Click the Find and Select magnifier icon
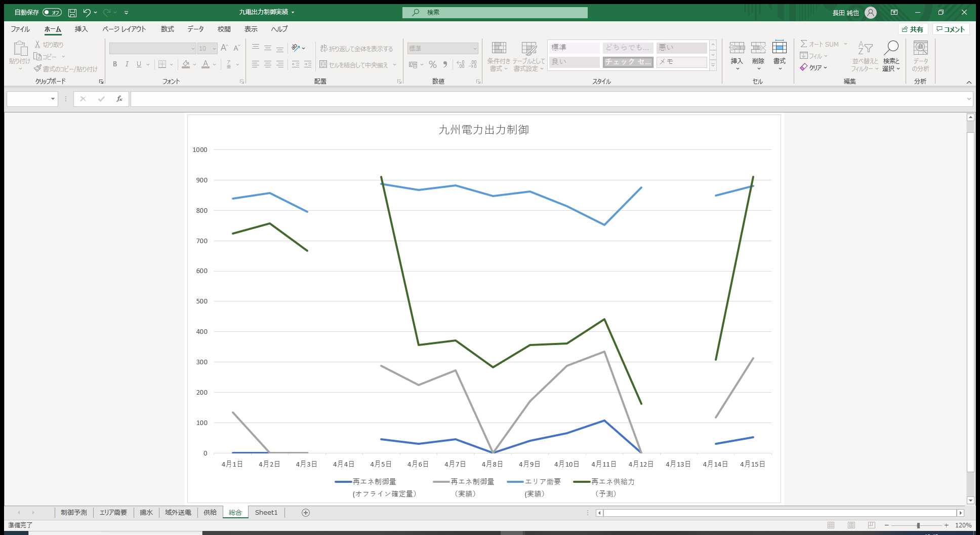This screenshot has width=980, height=535. [891, 48]
